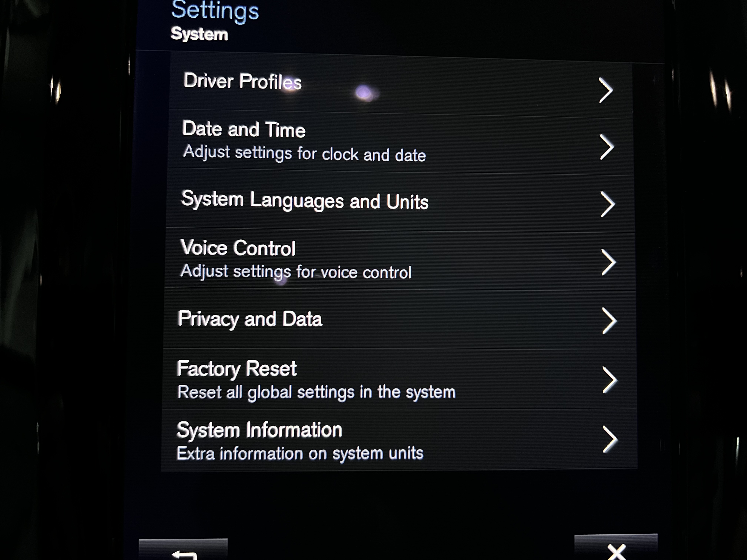Select the Voice Control title
Viewport: 747px width, 560px height.
pyautogui.click(x=238, y=248)
